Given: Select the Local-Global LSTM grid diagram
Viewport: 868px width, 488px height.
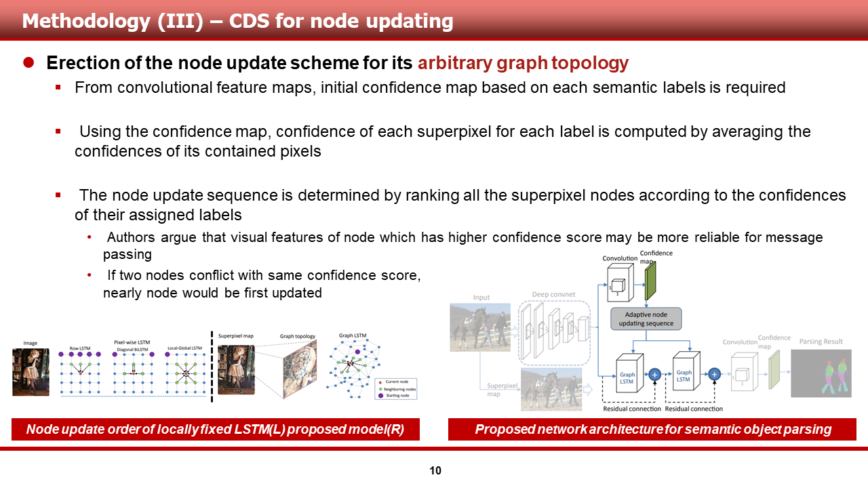Looking at the screenshot, I should [186, 373].
